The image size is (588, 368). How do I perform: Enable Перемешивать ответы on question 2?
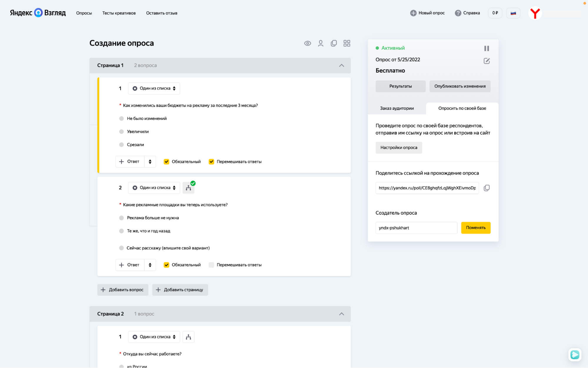click(x=211, y=265)
